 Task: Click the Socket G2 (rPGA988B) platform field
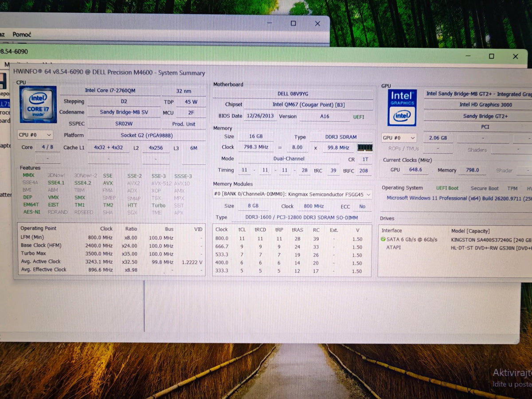click(146, 135)
